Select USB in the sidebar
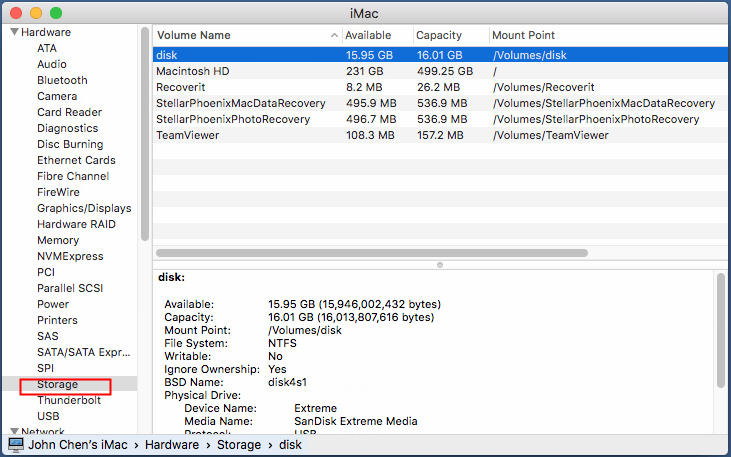Viewport: 731px width, 457px height. click(x=48, y=416)
